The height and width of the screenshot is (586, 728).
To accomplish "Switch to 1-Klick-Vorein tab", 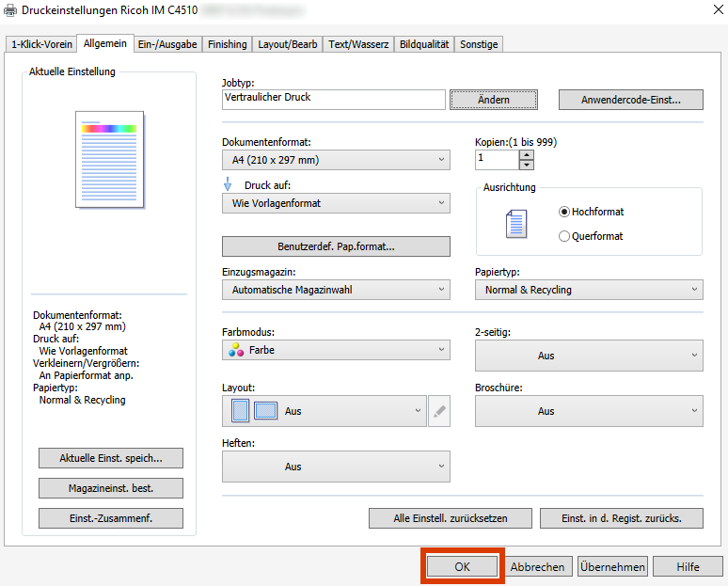I will pos(41,44).
